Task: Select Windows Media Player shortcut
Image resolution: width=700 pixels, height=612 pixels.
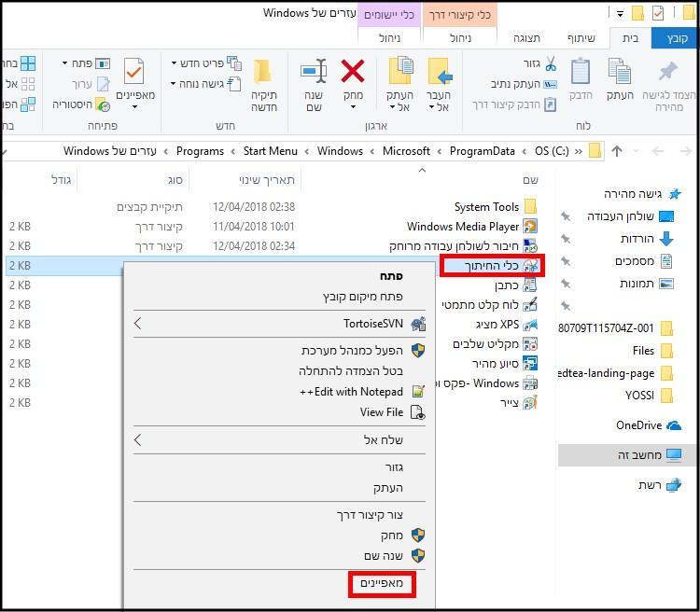Action: coord(471,227)
